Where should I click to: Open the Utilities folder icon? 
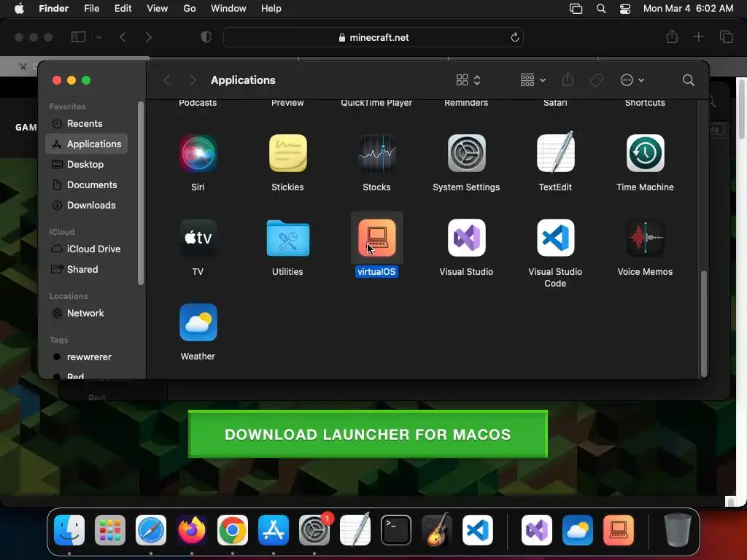tap(287, 238)
